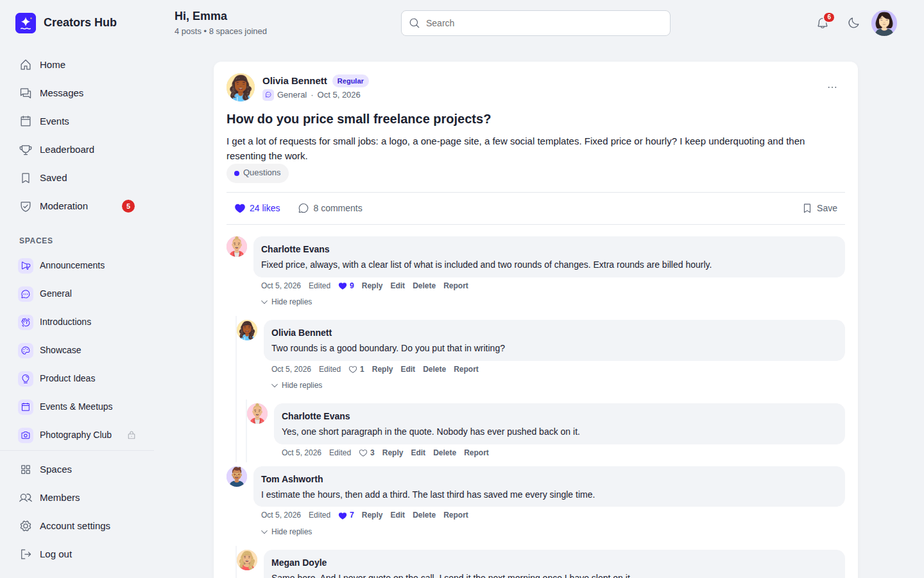Open the Introductions space icon

click(26, 322)
